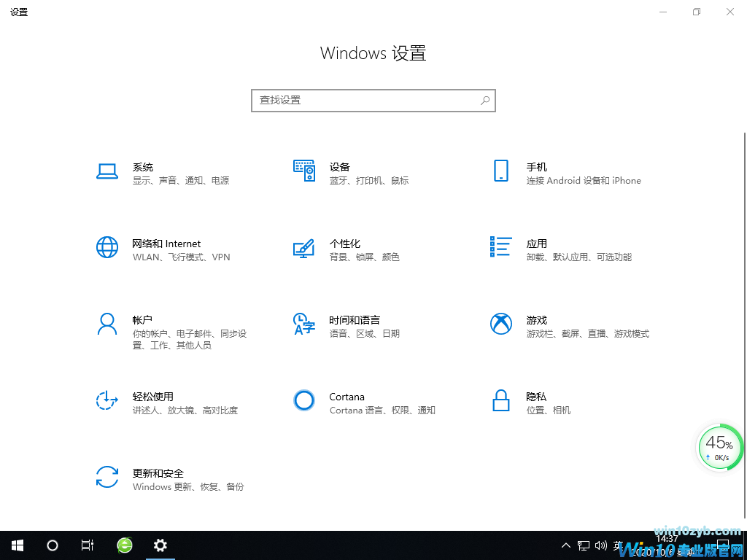This screenshot has height=560, width=747.
Task: Show hidden system tray icons
Action: tap(566, 545)
